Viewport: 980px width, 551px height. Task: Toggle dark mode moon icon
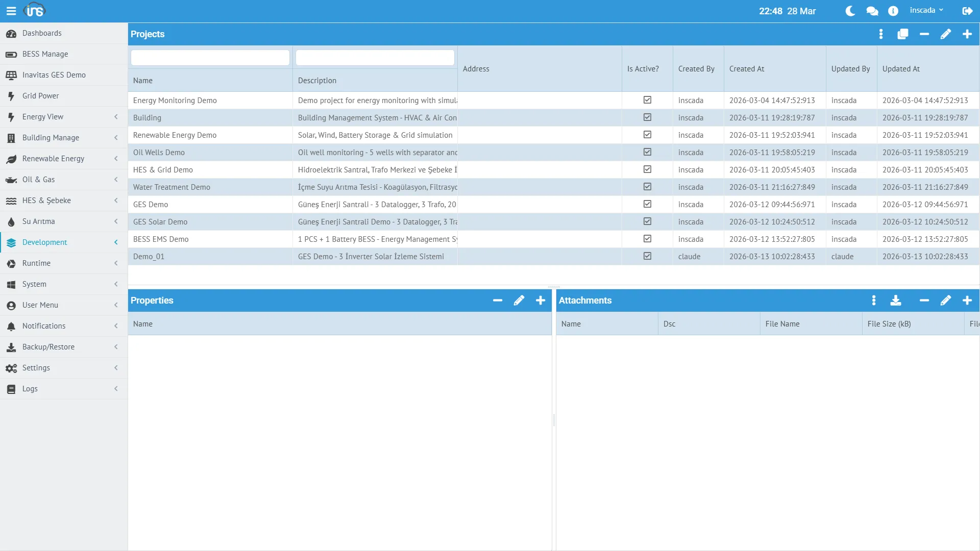point(850,11)
